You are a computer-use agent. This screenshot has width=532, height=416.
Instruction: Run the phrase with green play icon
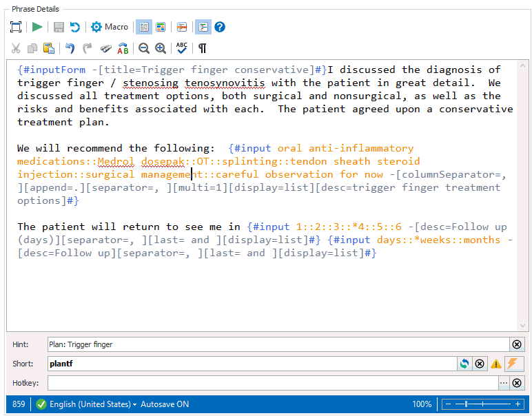(37, 27)
